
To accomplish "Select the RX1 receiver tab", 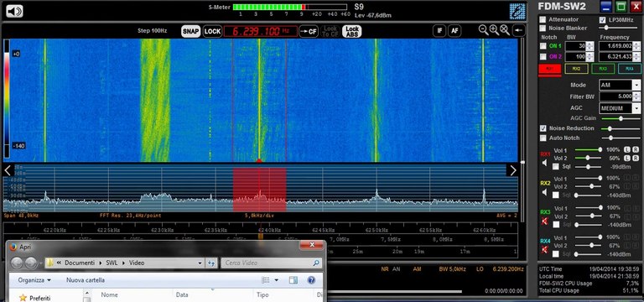I will coord(549,69).
